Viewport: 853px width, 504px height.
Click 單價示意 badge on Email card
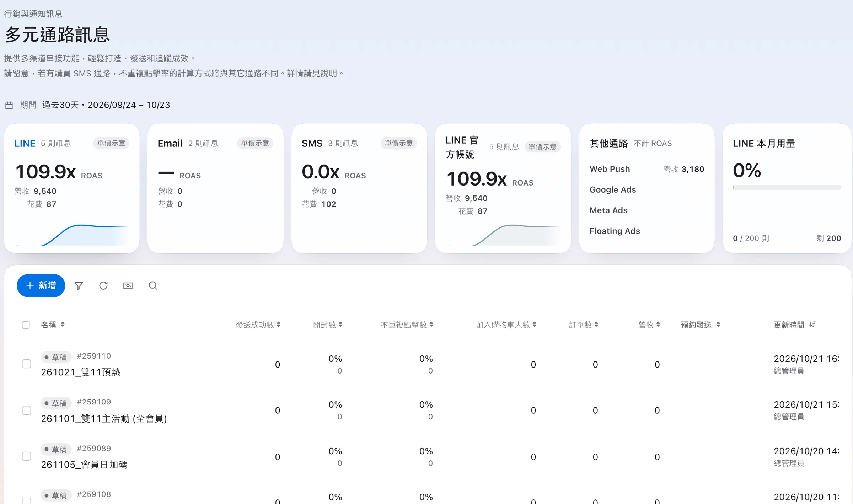click(255, 143)
